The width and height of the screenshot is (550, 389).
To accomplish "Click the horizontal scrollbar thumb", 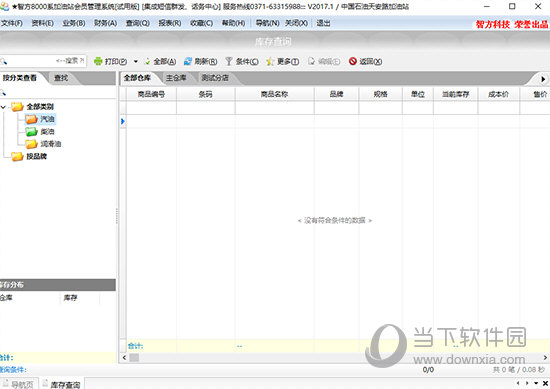I will pos(134,357).
